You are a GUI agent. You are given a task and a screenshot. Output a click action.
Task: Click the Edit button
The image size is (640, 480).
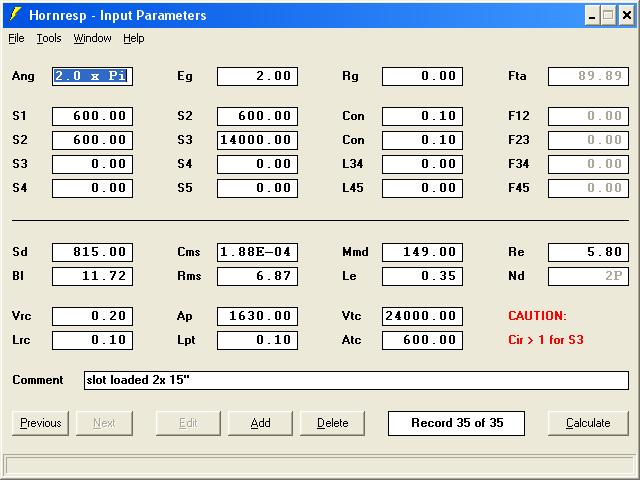pyautogui.click(x=188, y=423)
